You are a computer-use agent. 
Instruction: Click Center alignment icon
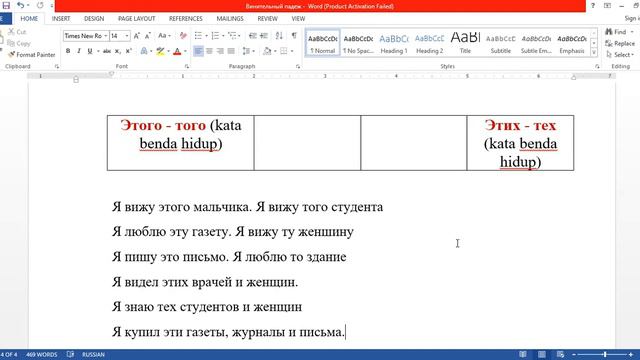click(209, 51)
